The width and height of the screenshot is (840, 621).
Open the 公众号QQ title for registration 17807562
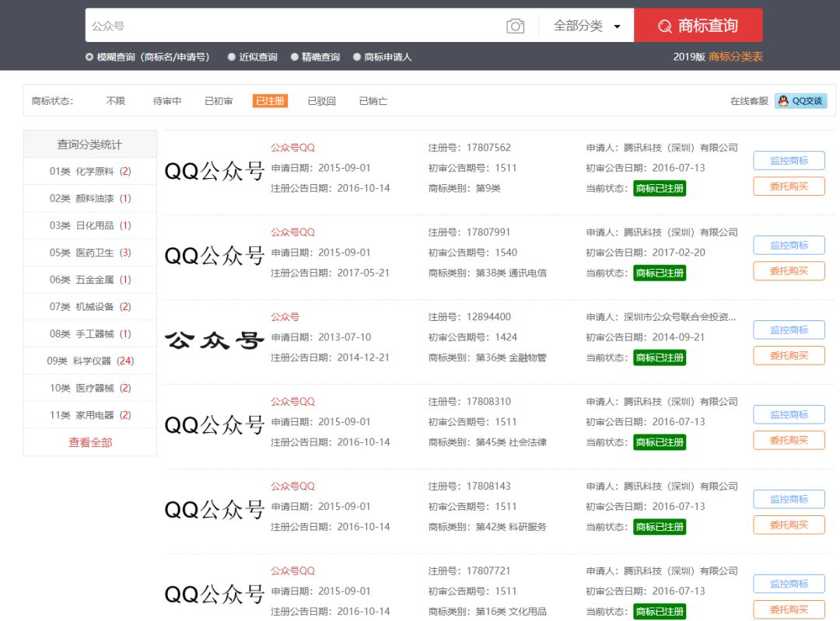point(292,148)
